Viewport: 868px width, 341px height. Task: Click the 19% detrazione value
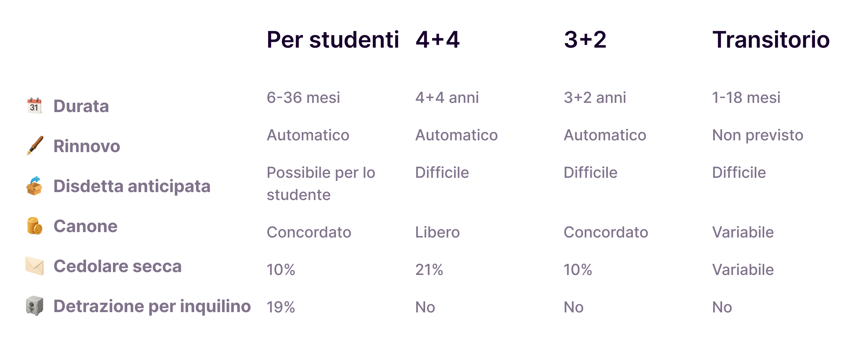pos(281,307)
